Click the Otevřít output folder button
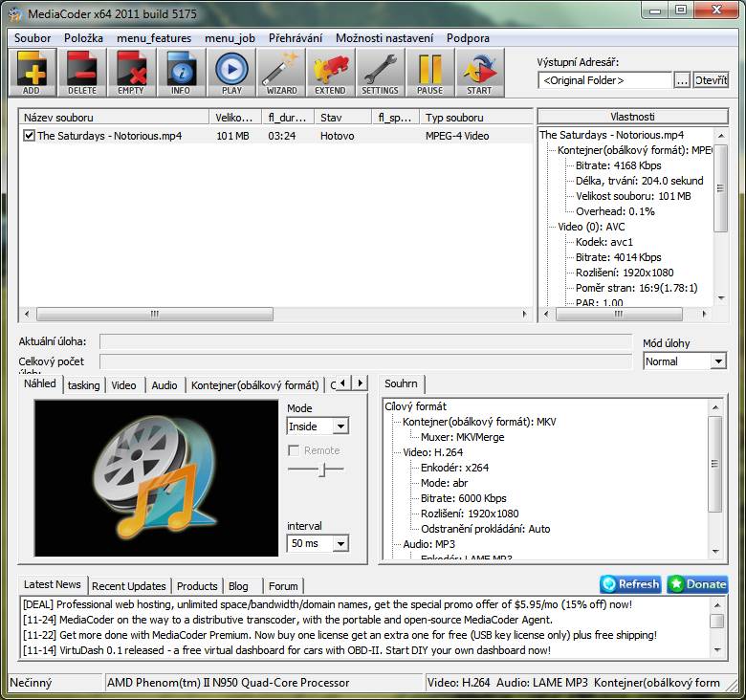 coord(711,80)
